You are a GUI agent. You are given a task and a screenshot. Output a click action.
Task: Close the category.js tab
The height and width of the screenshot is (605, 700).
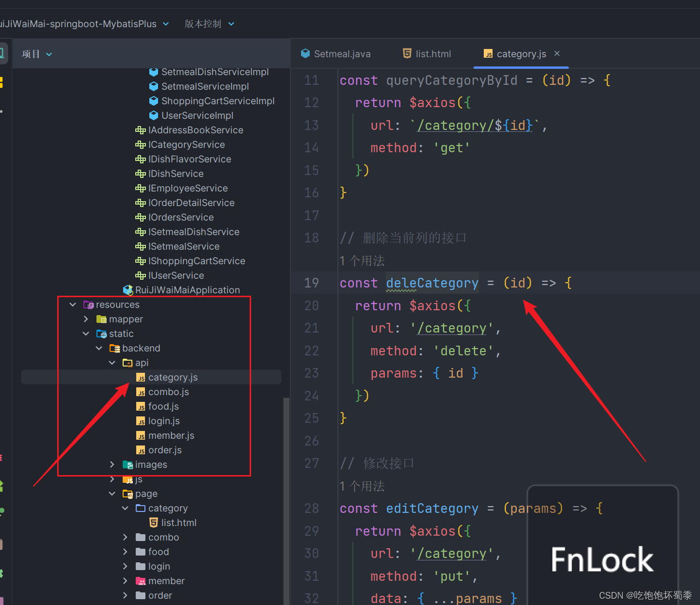(557, 53)
